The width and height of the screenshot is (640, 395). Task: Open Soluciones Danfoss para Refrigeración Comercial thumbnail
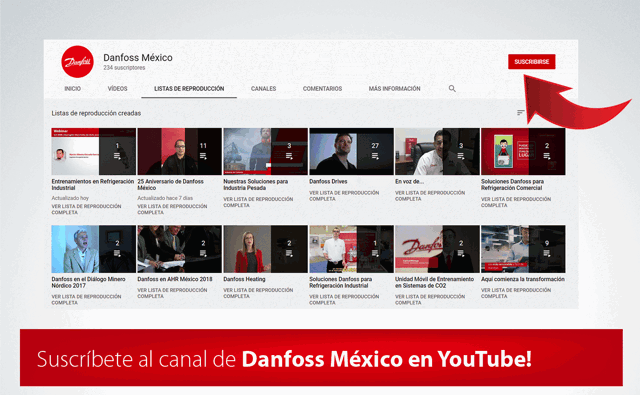pyautogui.click(x=523, y=151)
